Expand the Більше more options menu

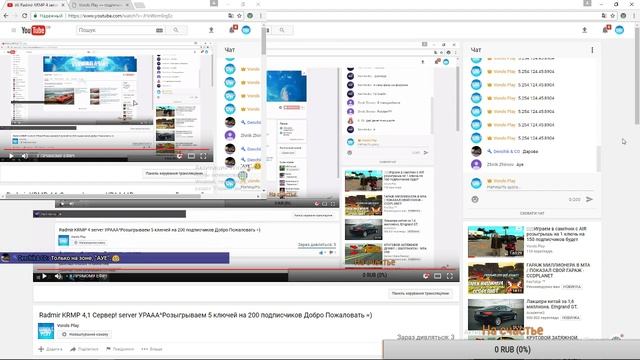(152, 349)
